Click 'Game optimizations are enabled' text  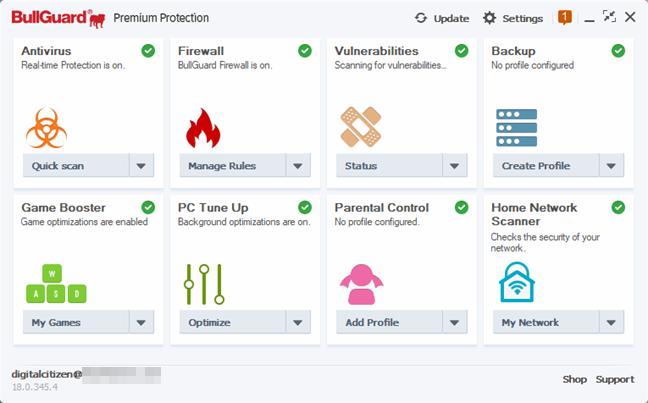point(84,222)
